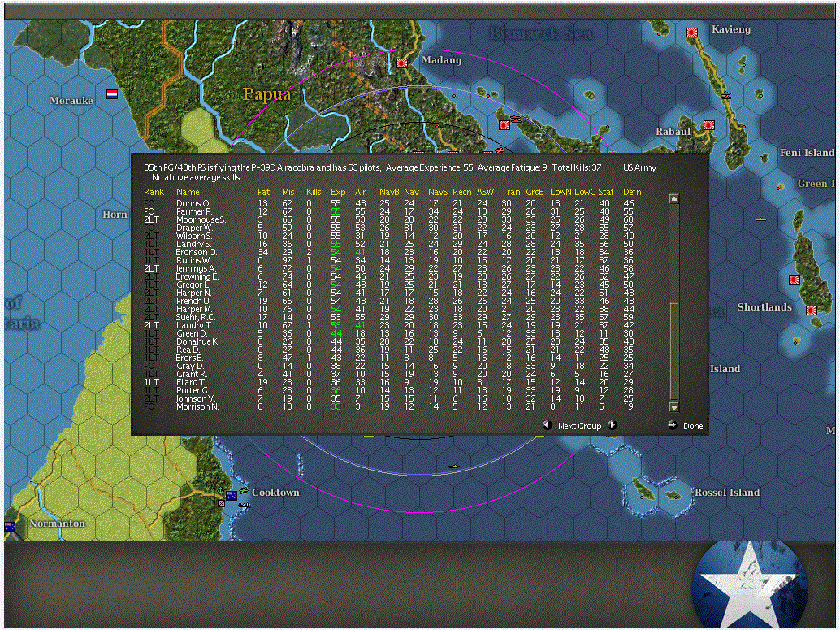
Task: Sort pilots by LowN column header
Action: pyautogui.click(x=561, y=192)
